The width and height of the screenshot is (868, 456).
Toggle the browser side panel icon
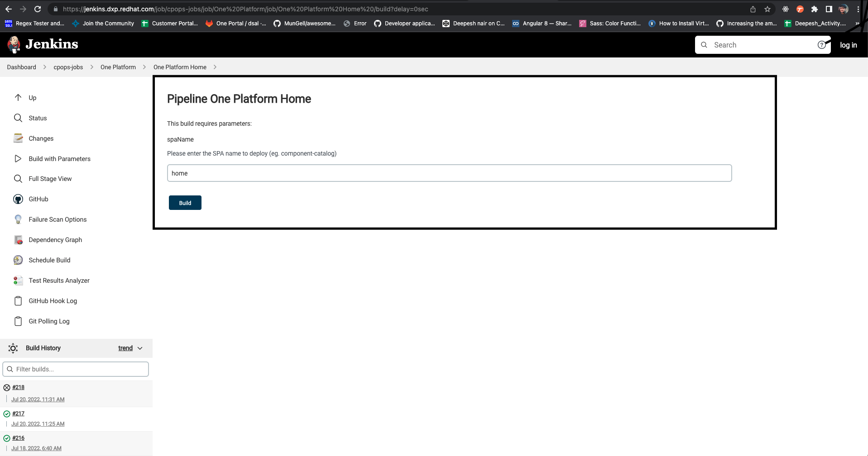[829, 9]
